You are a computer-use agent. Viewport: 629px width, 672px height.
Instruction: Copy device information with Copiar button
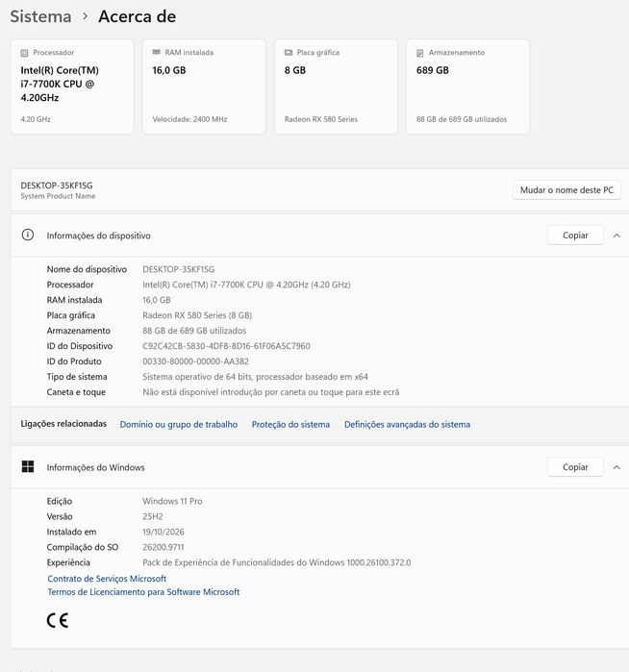(575, 236)
